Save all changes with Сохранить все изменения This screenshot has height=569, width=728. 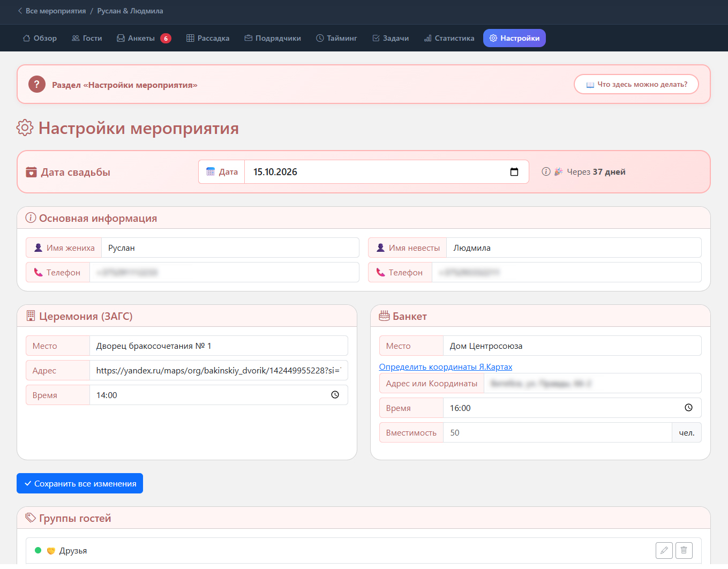click(x=80, y=483)
